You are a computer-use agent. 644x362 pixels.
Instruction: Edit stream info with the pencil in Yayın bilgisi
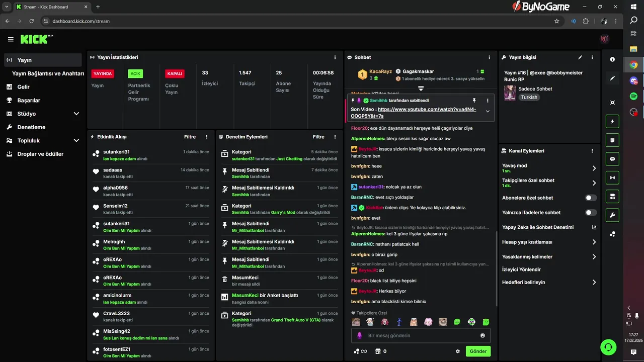(580, 57)
